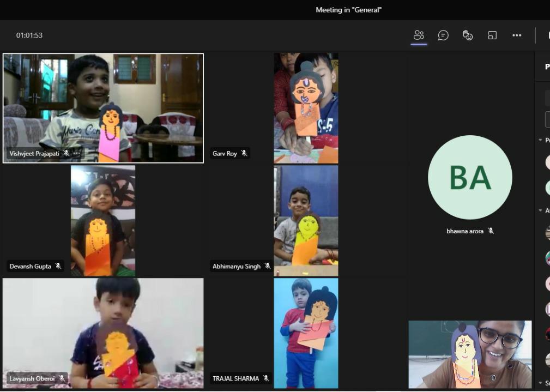Open the meeting chat icon

(x=443, y=35)
